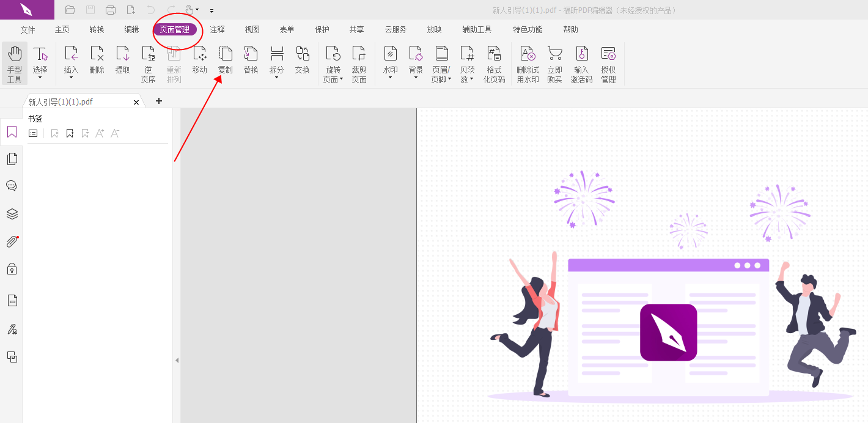Image resolution: width=868 pixels, height=423 pixels.
Task: Click the 立即购买 buy now button
Action: [x=554, y=64]
